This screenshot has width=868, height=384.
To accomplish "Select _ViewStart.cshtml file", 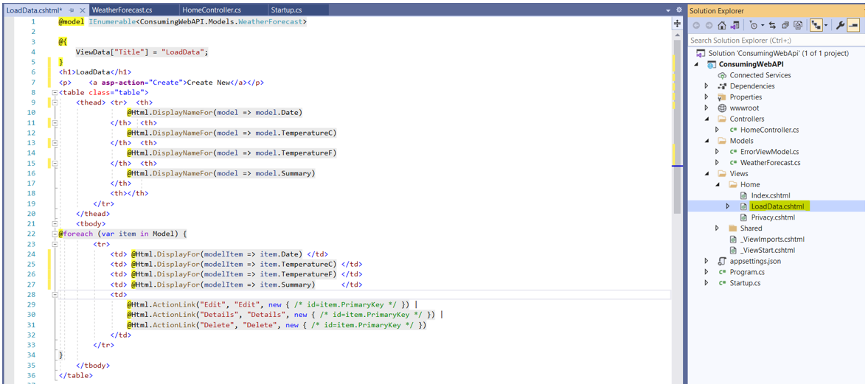I will coord(768,250).
